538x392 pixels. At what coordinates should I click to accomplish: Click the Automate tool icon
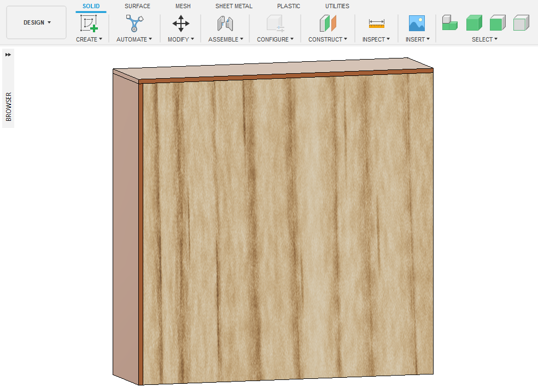tap(134, 24)
